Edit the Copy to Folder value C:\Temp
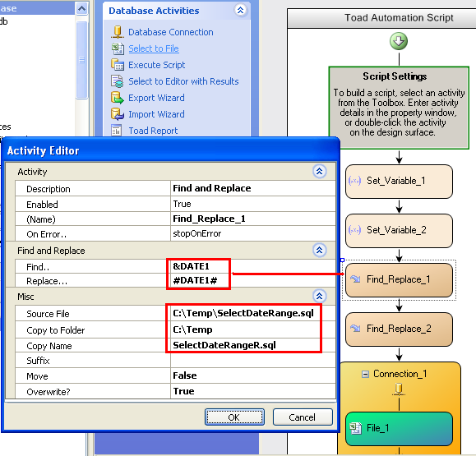476x456 pixels. point(253,329)
